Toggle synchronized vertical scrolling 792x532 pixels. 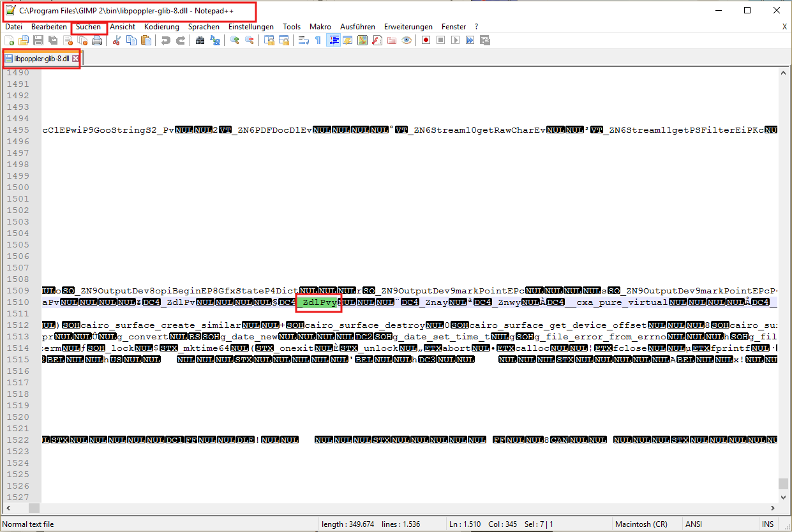[x=269, y=40]
